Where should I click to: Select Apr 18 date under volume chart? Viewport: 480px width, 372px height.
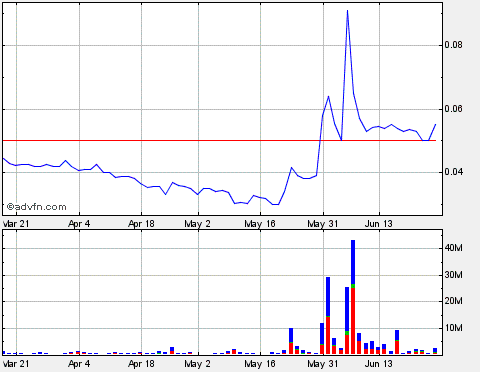tap(141, 364)
